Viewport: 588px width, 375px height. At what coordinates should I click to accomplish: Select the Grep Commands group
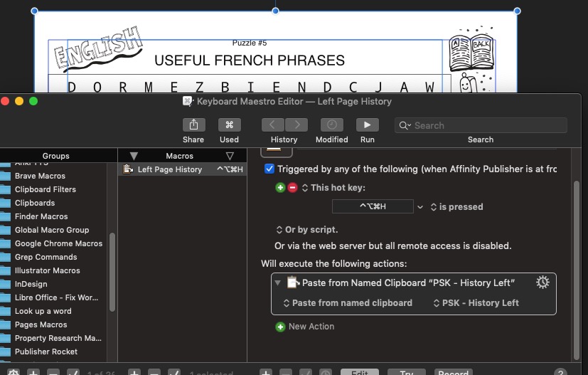click(46, 257)
